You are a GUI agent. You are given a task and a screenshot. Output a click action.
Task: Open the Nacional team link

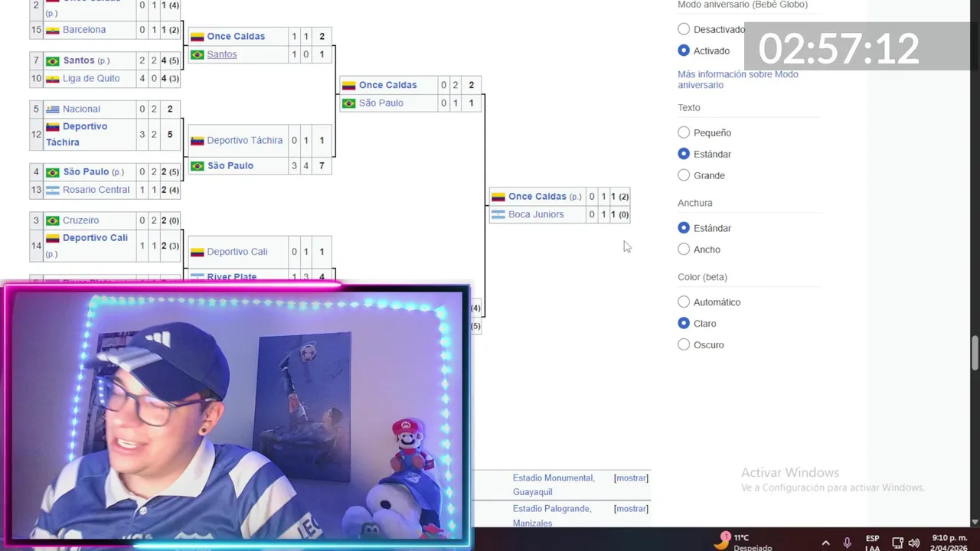81,109
